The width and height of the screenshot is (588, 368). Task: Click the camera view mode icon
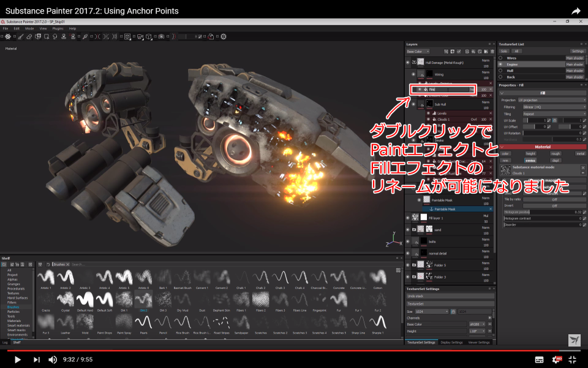(140, 36)
